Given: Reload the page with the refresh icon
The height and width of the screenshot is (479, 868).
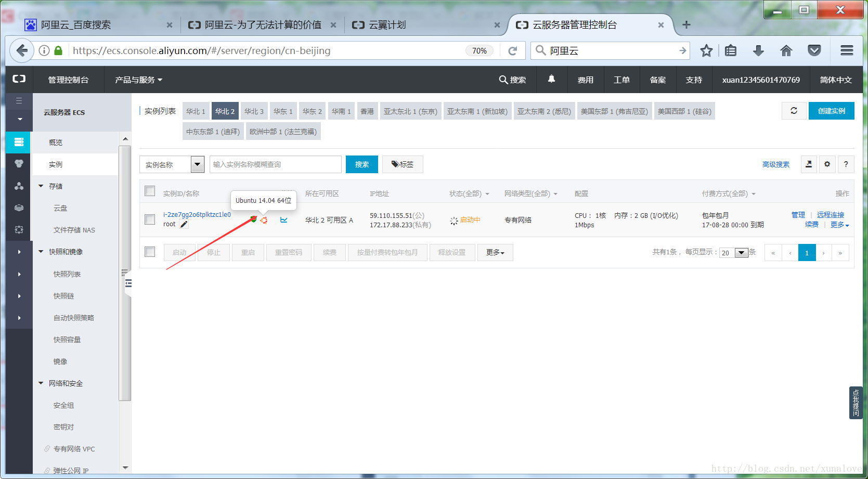Looking at the screenshot, I should (x=513, y=50).
